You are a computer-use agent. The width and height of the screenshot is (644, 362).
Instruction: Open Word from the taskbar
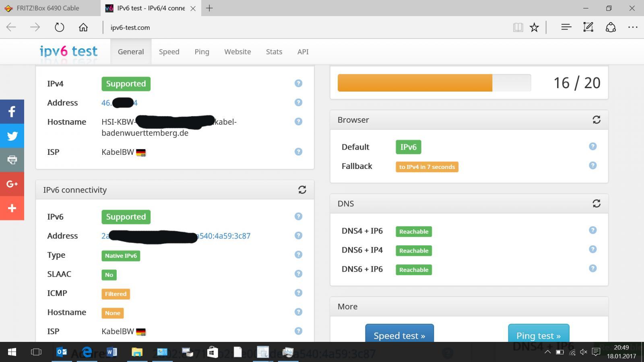[x=111, y=352]
